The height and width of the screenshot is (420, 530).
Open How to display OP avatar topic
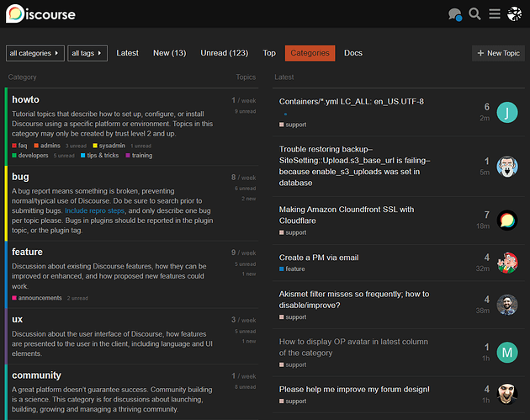[353, 348]
